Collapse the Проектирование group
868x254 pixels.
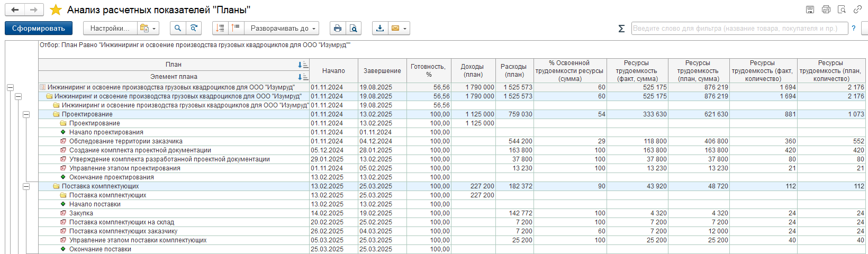pos(26,114)
